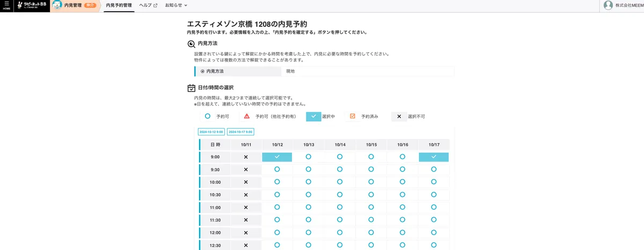The height and width of the screenshot is (250, 644).
Task: Deselect the 9:00 slot on 10/12
Action: click(x=277, y=157)
